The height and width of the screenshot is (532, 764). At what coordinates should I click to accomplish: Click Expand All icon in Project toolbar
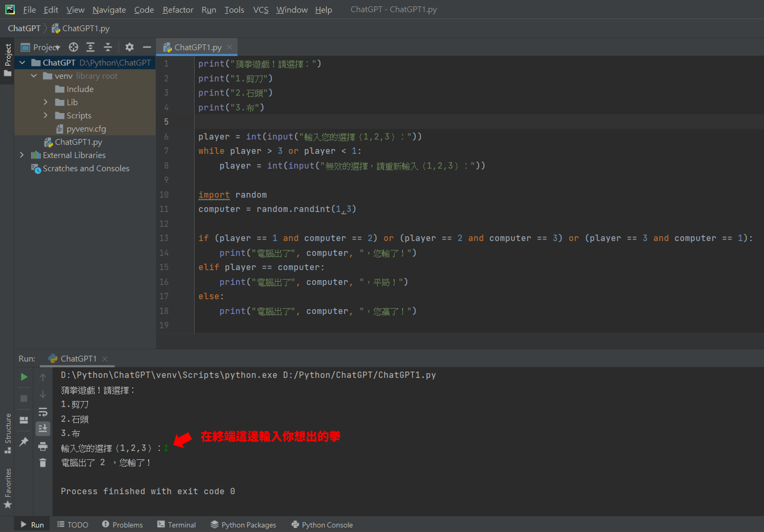point(90,47)
